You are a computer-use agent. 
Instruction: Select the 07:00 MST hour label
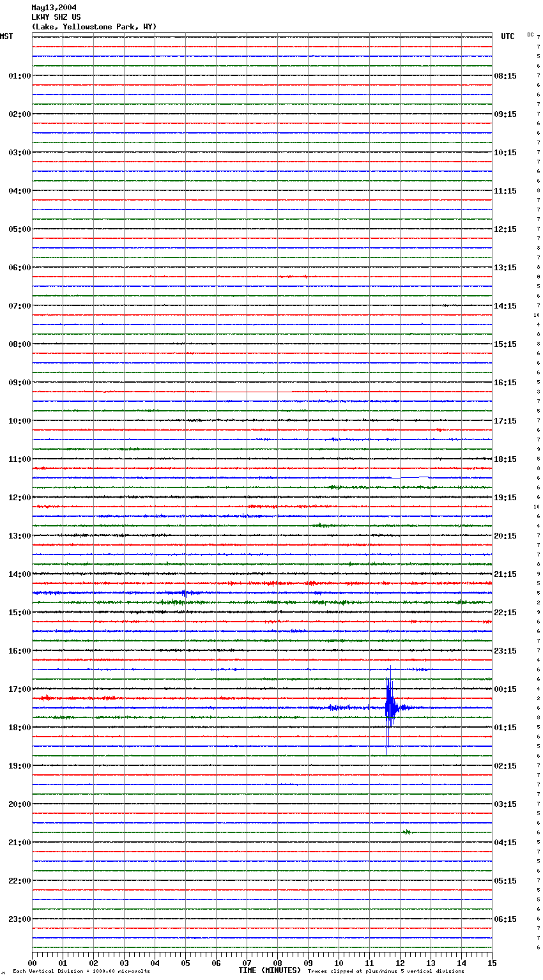point(20,306)
